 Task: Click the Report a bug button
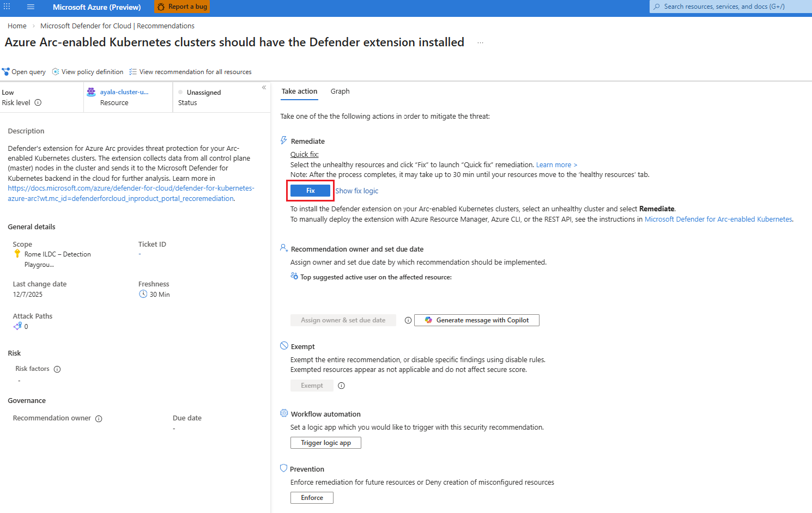[182, 7]
